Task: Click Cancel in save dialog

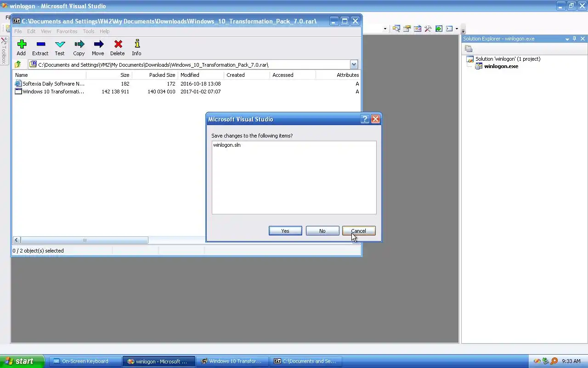Action: pyautogui.click(x=359, y=231)
